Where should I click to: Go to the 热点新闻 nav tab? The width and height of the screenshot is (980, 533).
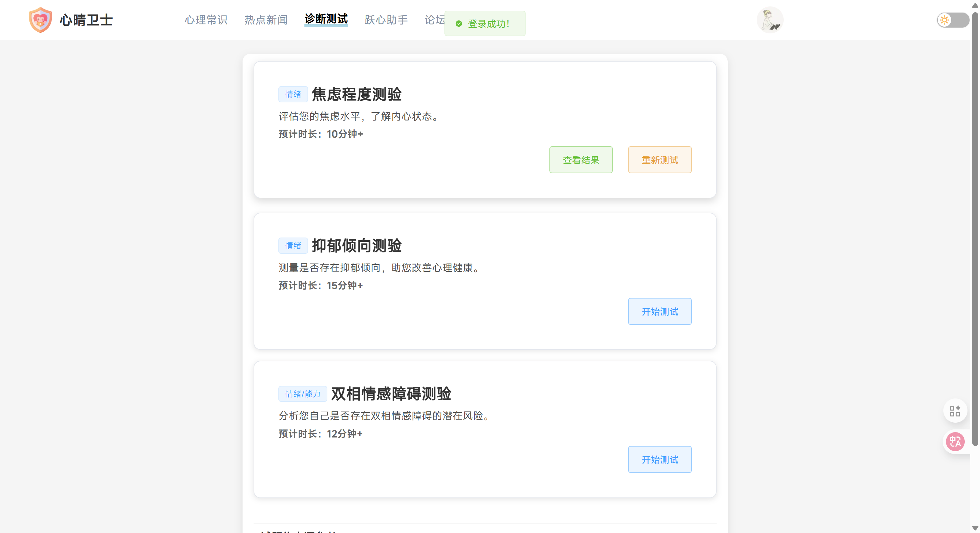(266, 20)
